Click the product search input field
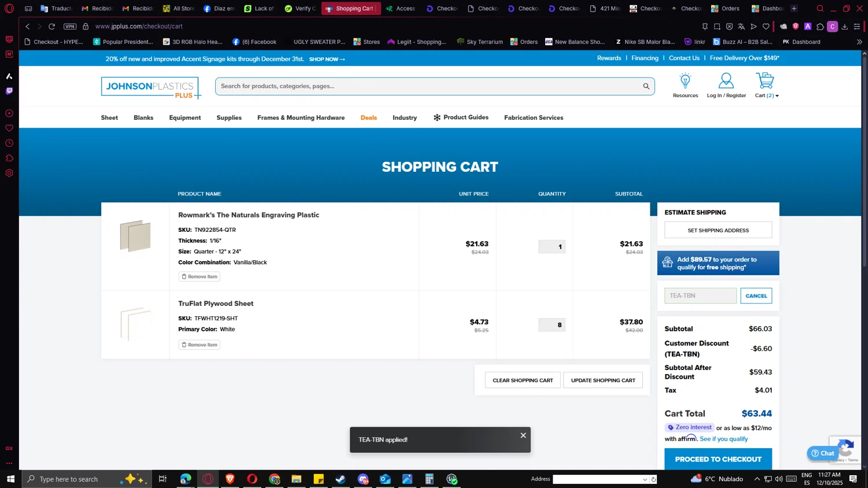 (428, 86)
